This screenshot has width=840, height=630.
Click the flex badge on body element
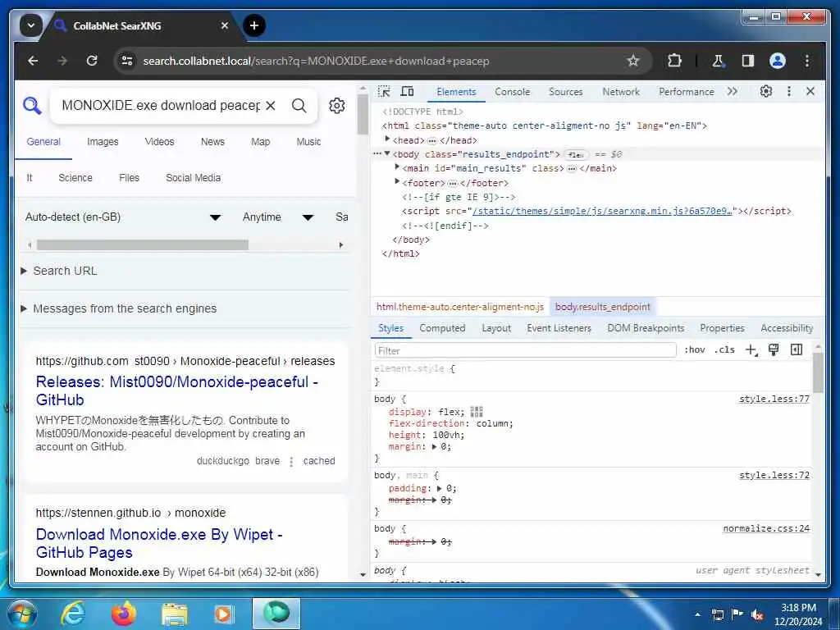tap(576, 154)
